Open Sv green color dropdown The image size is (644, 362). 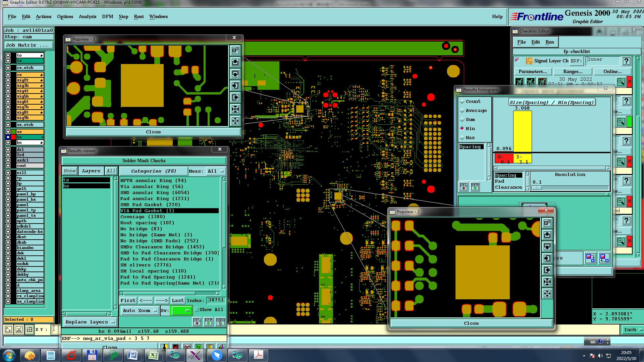pos(181,310)
